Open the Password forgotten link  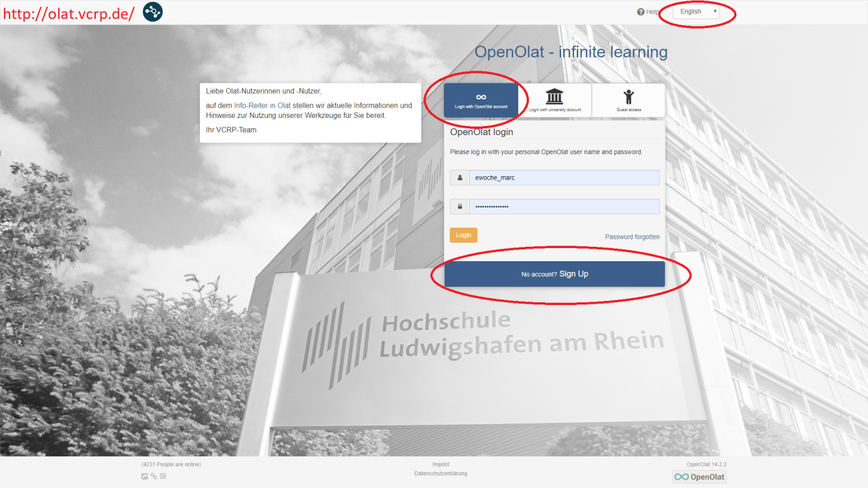[632, 237]
